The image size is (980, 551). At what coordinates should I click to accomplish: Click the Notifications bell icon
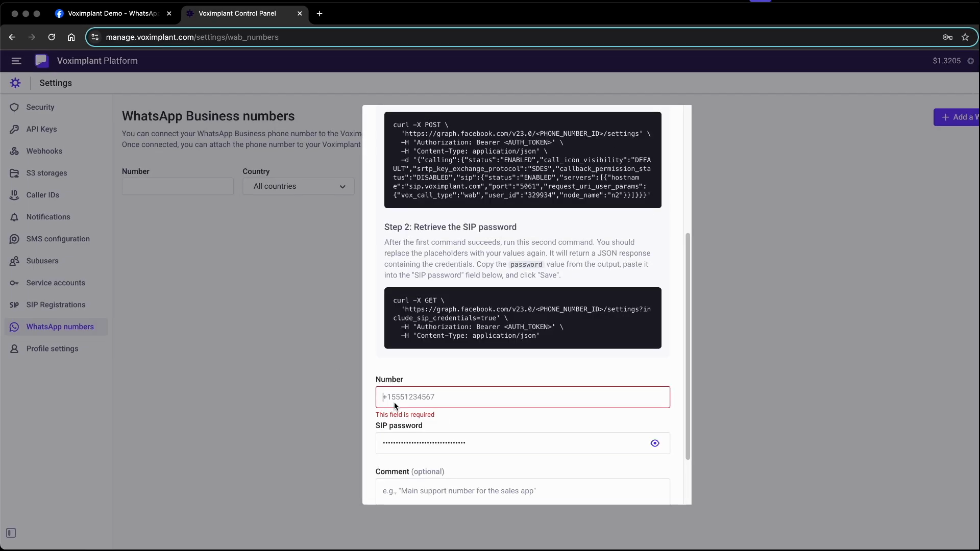[x=14, y=217]
